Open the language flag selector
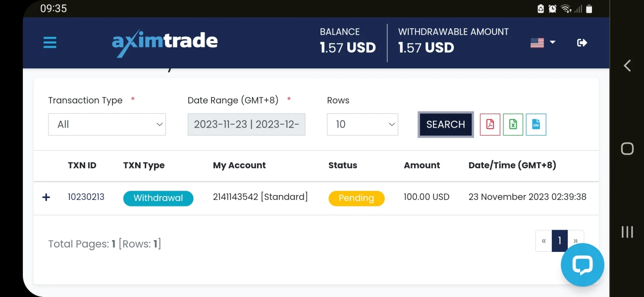 point(543,43)
